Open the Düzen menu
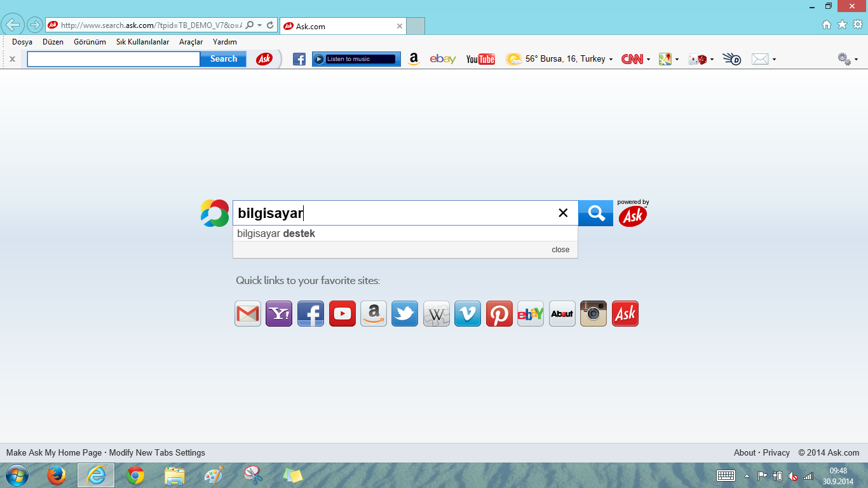The image size is (868, 488). click(53, 42)
